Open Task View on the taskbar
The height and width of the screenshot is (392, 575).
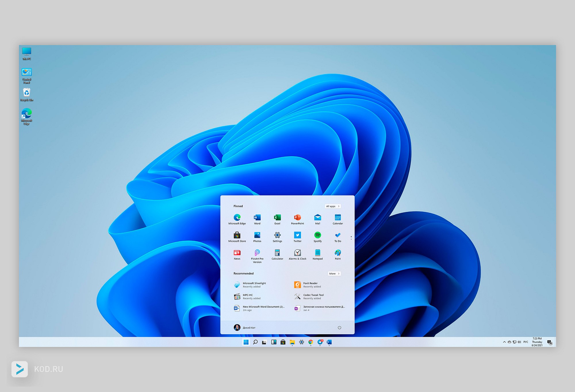(264, 342)
